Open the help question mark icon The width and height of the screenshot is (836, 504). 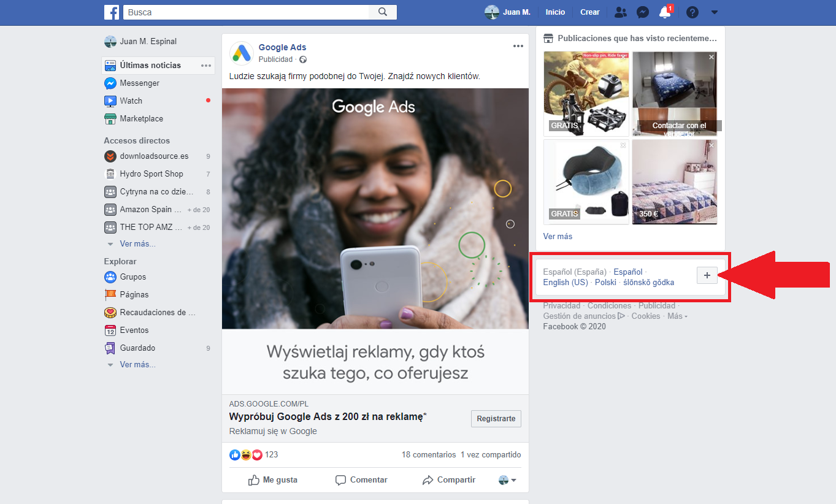point(692,12)
